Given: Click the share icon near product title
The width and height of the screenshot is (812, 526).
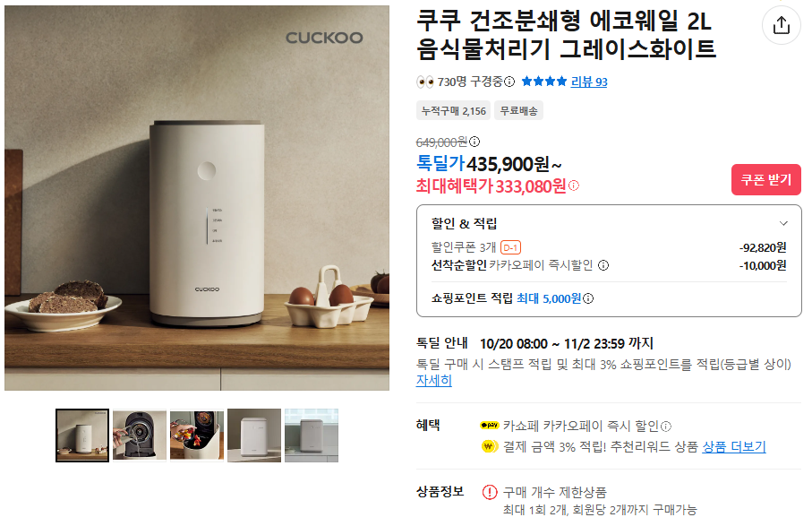Looking at the screenshot, I should coord(781,24).
